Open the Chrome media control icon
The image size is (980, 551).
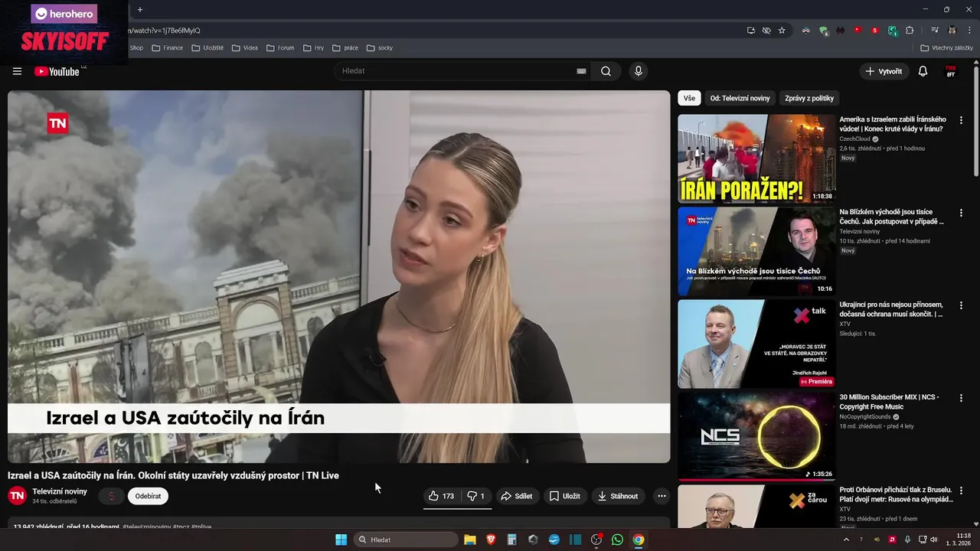[935, 31]
